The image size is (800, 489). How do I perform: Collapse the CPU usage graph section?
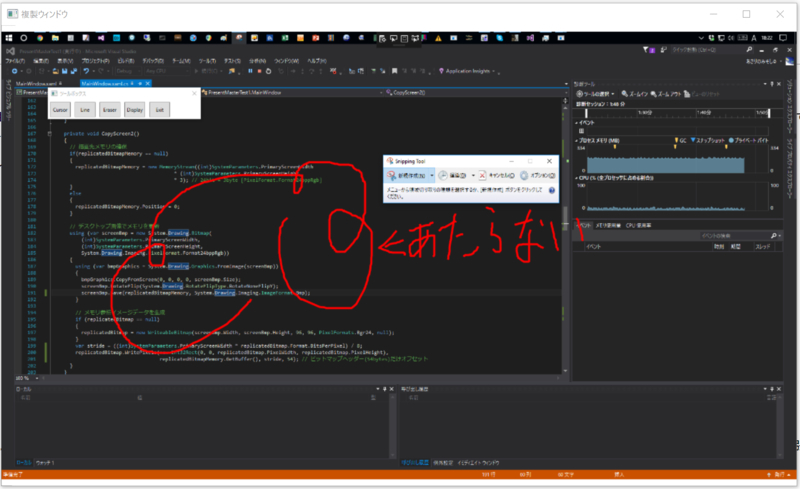click(x=577, y=178)
